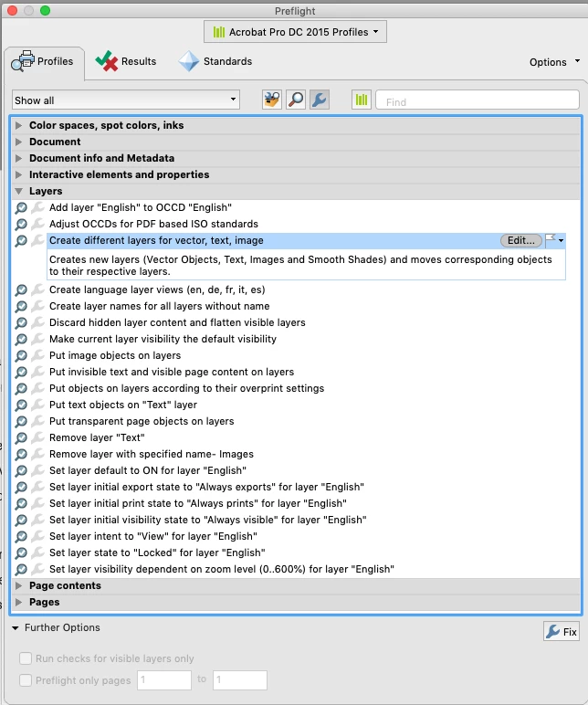Click magnifier icon beside Set layer state to "Locked"
588x705 pixels.
click(21, 552)
